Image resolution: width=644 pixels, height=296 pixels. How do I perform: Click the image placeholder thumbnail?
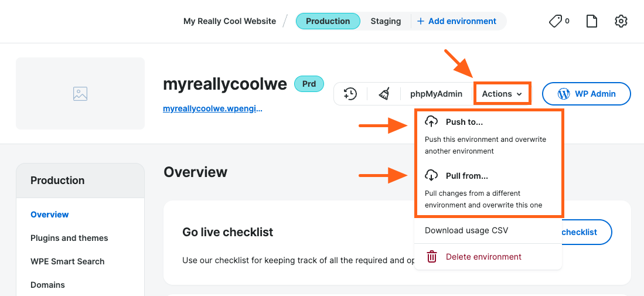(80, 93)
